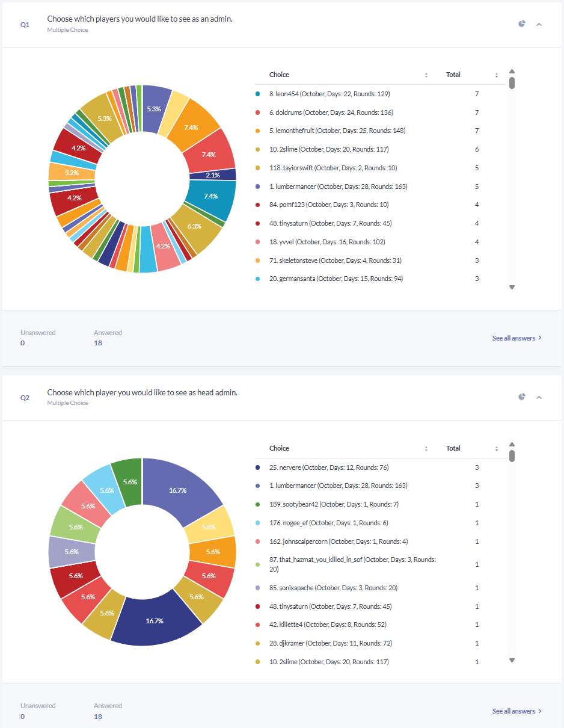This screenshot has width=564, height=728.
Task: Sort Q2 table by Total column
Action: pyautogui.click(x=497, y=449)
